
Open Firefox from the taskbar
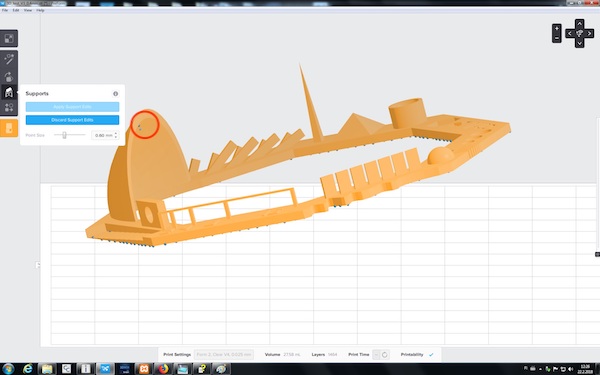[x=163, y=369]
